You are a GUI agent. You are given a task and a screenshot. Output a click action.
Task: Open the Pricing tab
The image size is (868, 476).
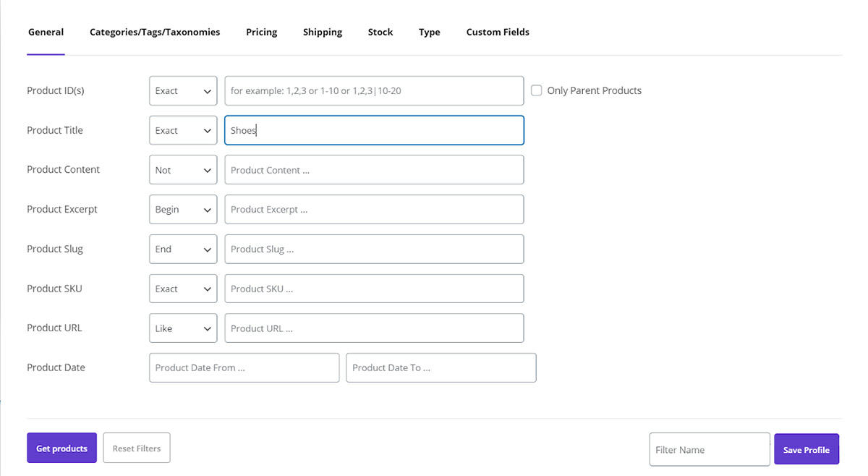coord(261,32)
